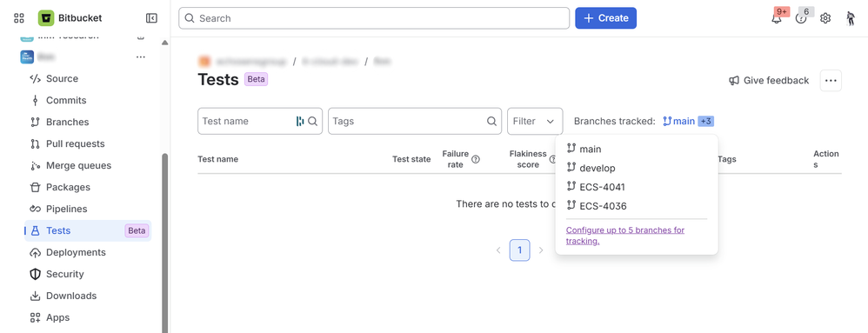This screenshot has width=868, height=333.
Task: Open Downloads in sidebar
Action: point(88,296)
